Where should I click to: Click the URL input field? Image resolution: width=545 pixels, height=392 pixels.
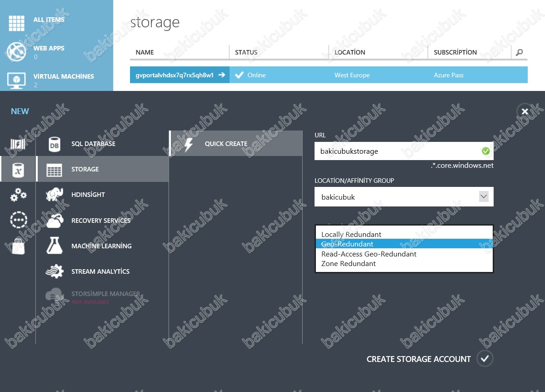[x=404, y=151]
